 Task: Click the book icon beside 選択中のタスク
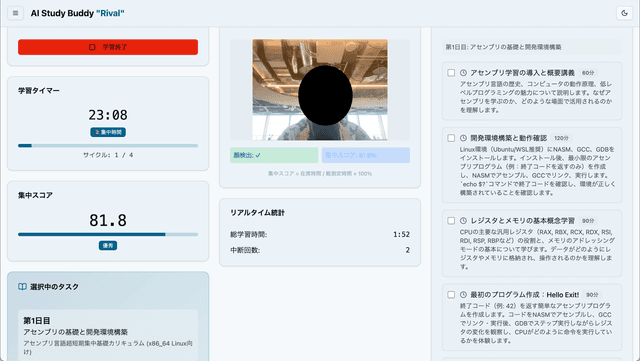click(x=22, y=287)
